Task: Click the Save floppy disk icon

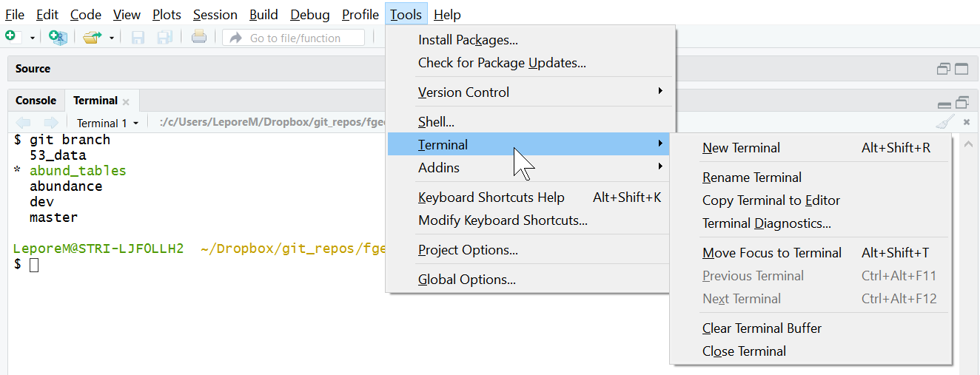Action: coord(138,37)
